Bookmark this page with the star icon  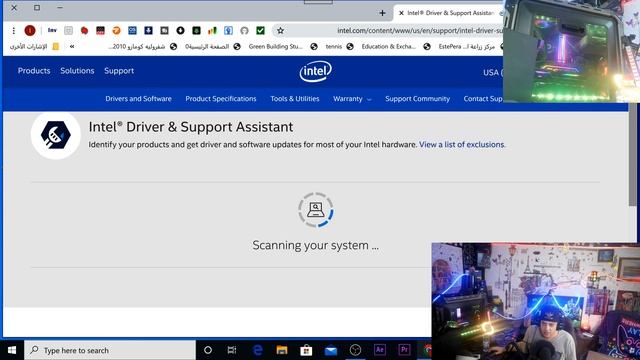[280, 31]
